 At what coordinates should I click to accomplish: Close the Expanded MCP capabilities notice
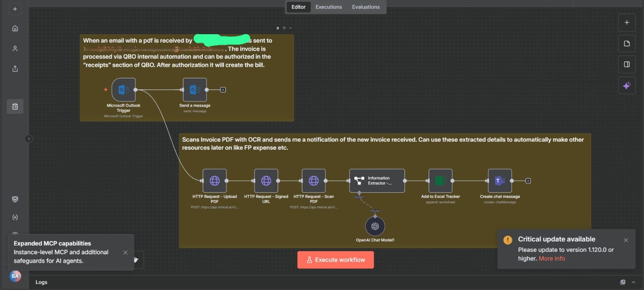click(125, 253)
